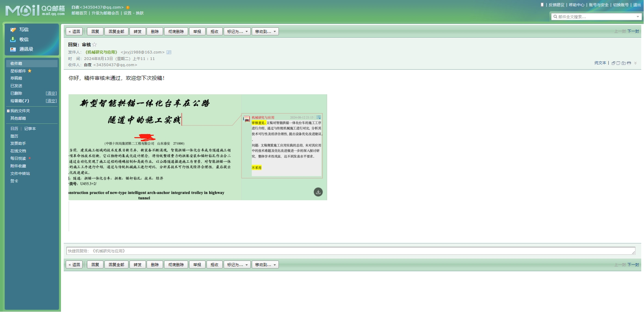The width and height of the screenshot is (644, 312).
Task: Click the 收信 receive mail icon
Action: [x=13, y=39]
